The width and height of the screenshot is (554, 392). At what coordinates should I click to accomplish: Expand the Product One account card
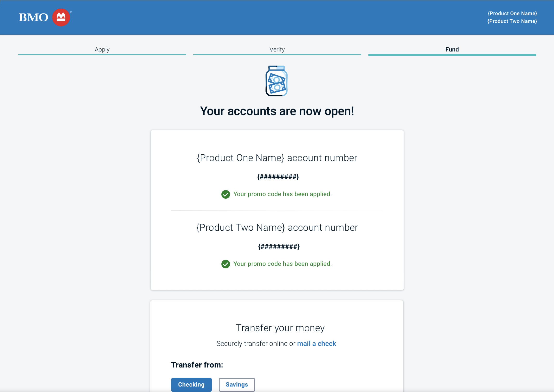coord(277,158)
